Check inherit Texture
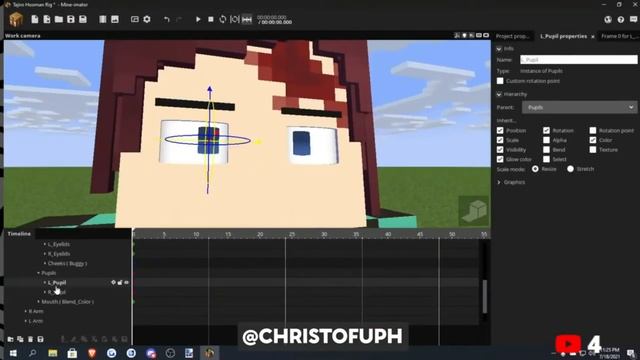The image size is (640, 360). click(593, 150)
